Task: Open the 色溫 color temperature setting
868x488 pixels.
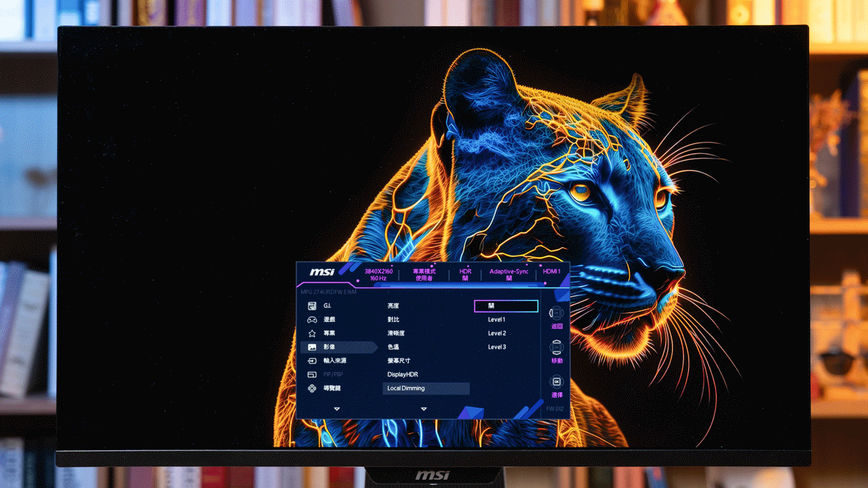Action: (393, 347)
